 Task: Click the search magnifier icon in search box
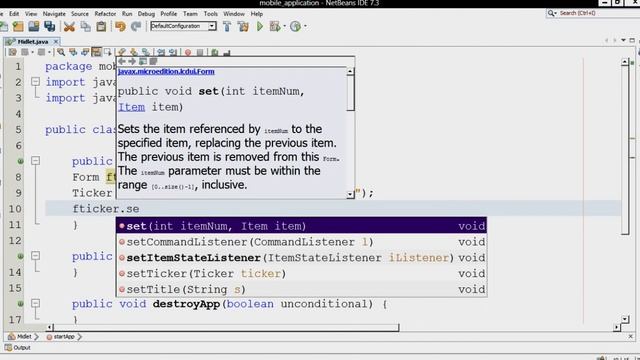tap(551, 13)
